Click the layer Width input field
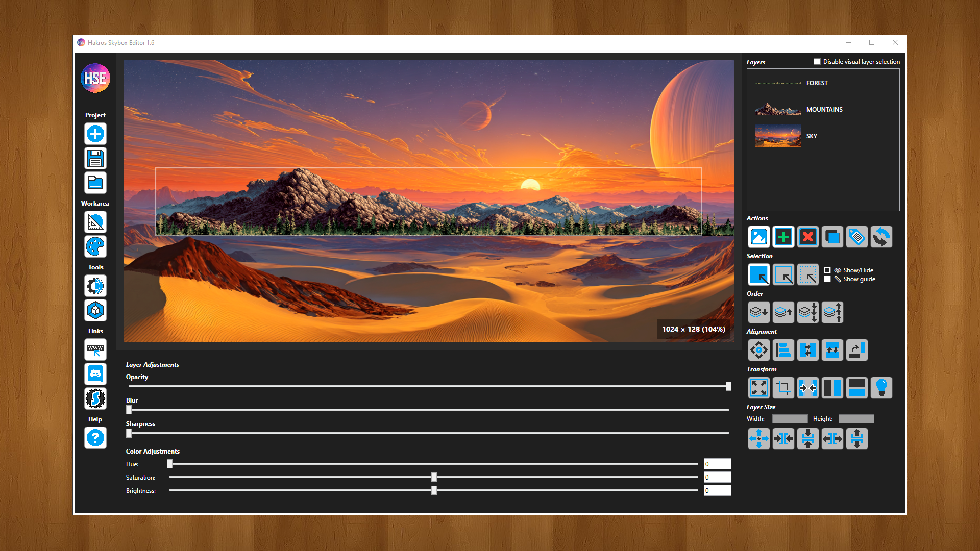The width and height of the screenshot is (980, 551). 790,419
